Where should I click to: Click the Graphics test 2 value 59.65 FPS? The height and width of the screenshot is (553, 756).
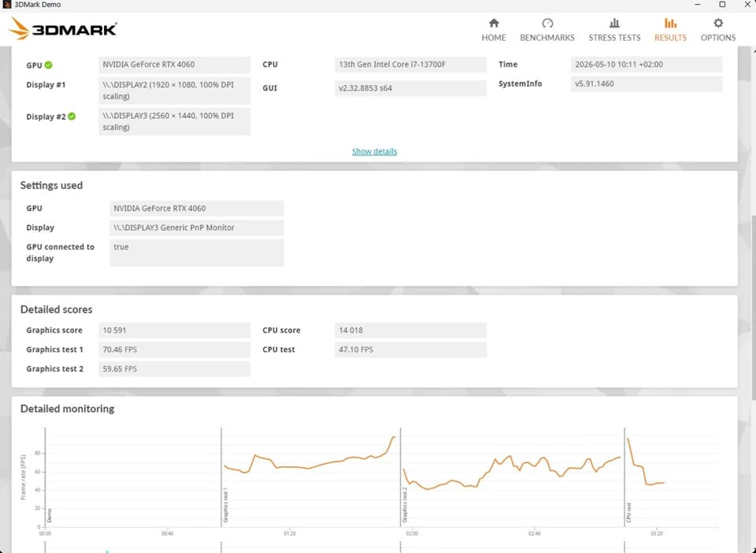click(174, 369)
